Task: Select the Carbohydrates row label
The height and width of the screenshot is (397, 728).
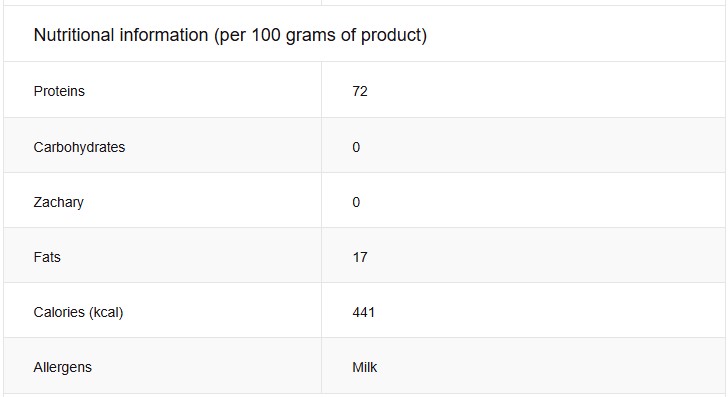Action: [x=79, y=147]
